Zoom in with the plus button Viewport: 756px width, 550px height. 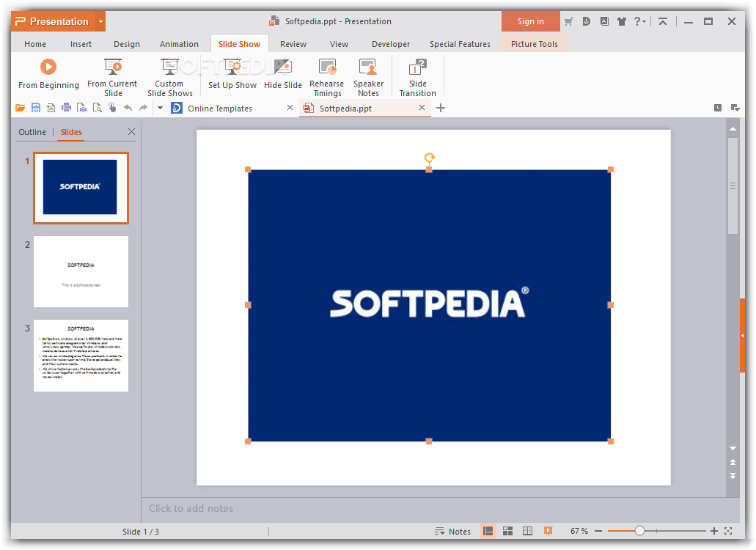click(x=714, y=531)
